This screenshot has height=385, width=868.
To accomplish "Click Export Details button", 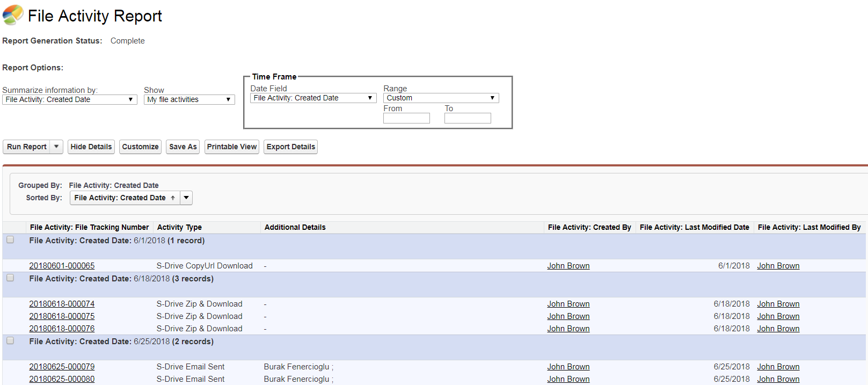I will (x=291, y=147).
